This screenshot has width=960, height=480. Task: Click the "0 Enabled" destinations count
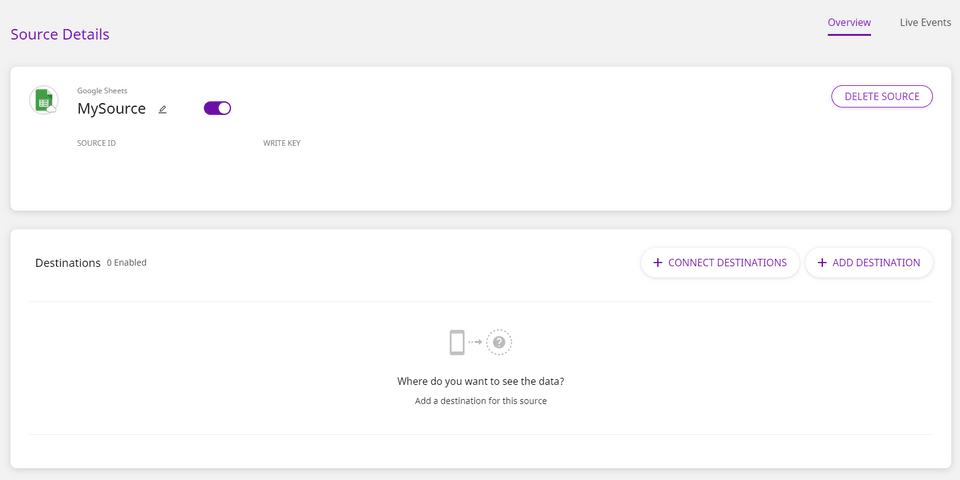(127, 263)
